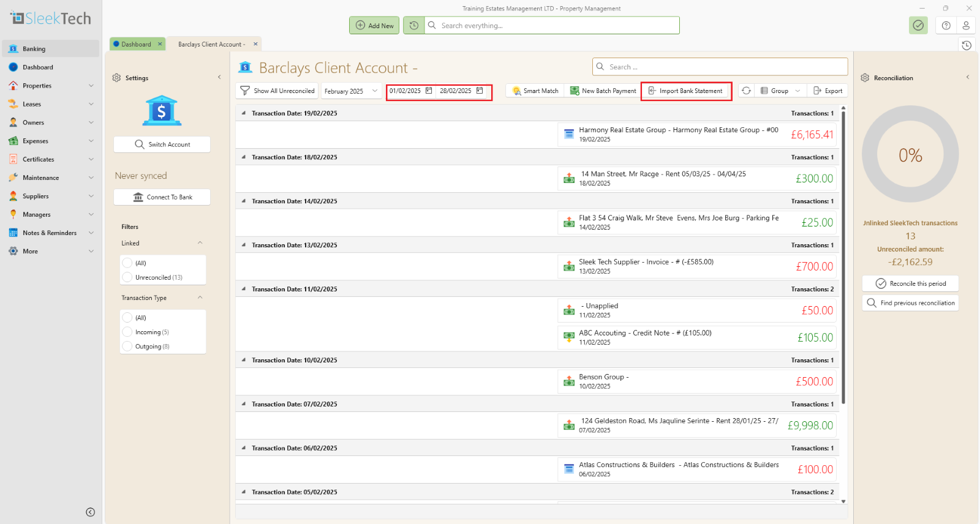Click the 0% reconciliation progress ring
This screenshot has width=980, height=524.
(910, 154)
